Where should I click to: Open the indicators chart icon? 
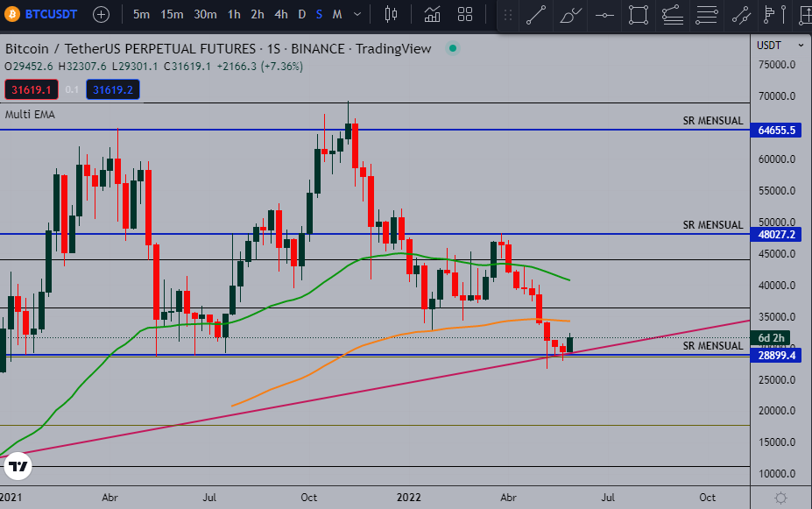click(x=432, y=15)
